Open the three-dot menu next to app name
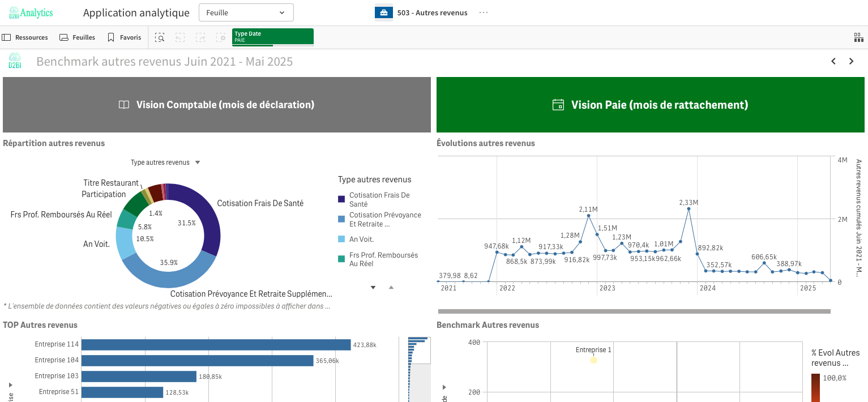Screen dimensions: 868x402 483,12
